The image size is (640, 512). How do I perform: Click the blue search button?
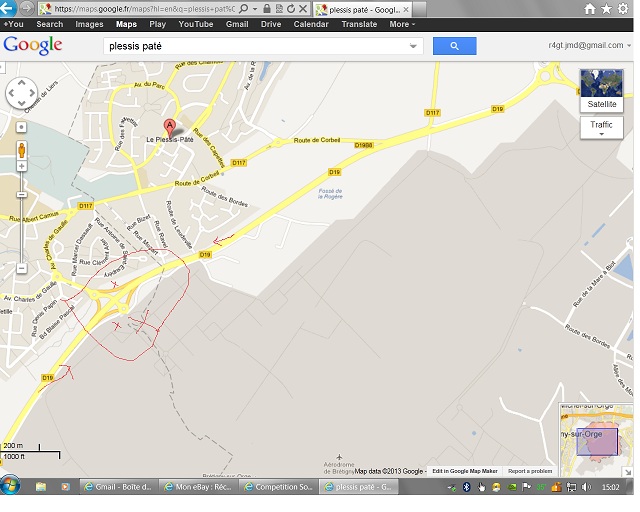pos(454,46)
